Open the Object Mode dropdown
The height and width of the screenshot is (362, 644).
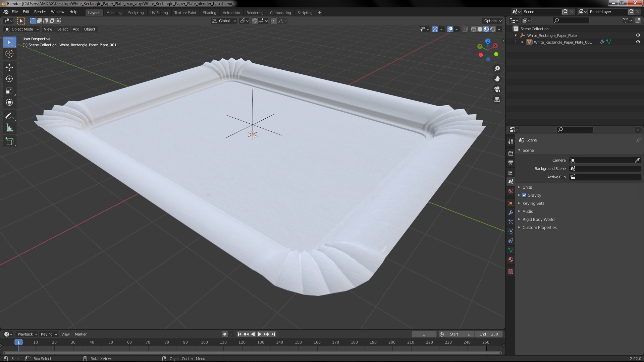pyautogui.click(x=22, y=29)
